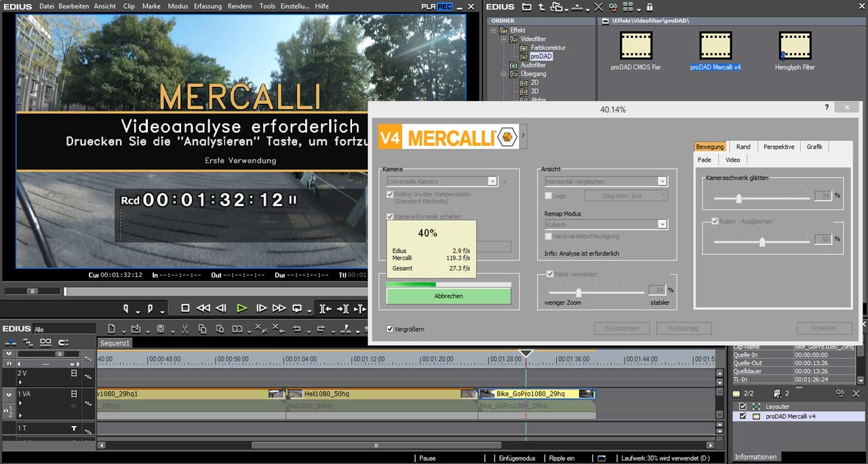The height and width of the screenshot is (464, 868).
Task: Open the Rendern menu
Action: [239, 6]
